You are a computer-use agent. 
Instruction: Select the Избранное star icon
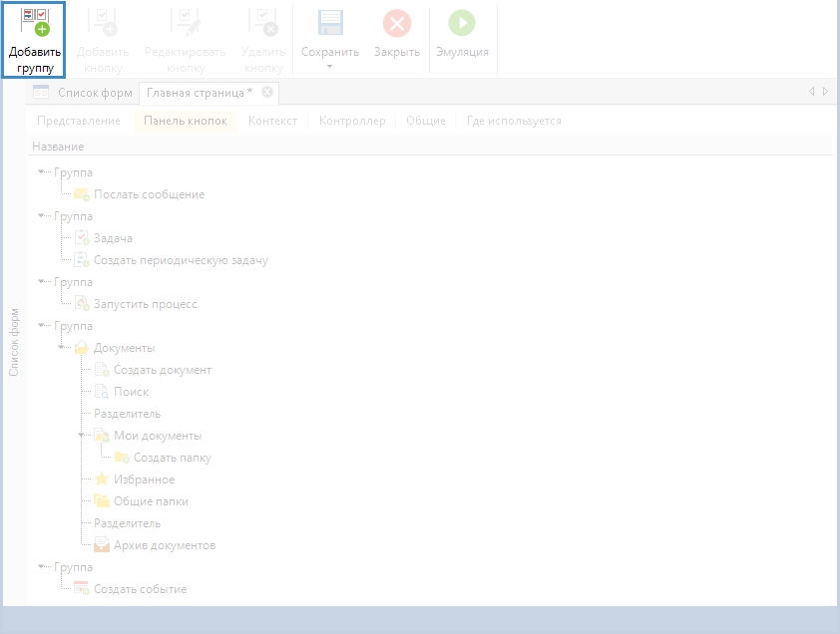click(x=102, y=479)
